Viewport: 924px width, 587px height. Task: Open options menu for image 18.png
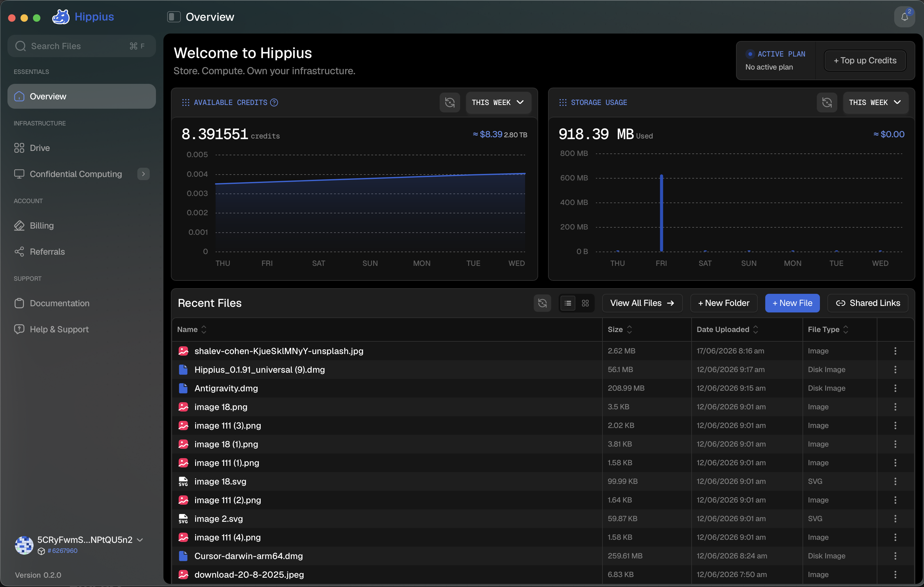click(895, 407)
